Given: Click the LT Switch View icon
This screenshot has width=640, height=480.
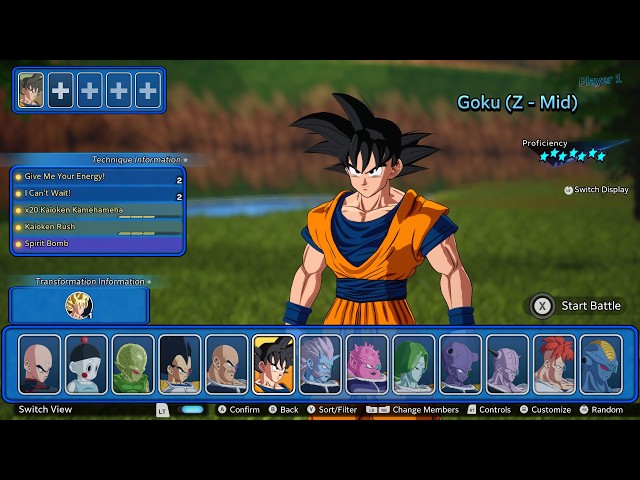Looking at the screenshot, I should click(162, 410).
